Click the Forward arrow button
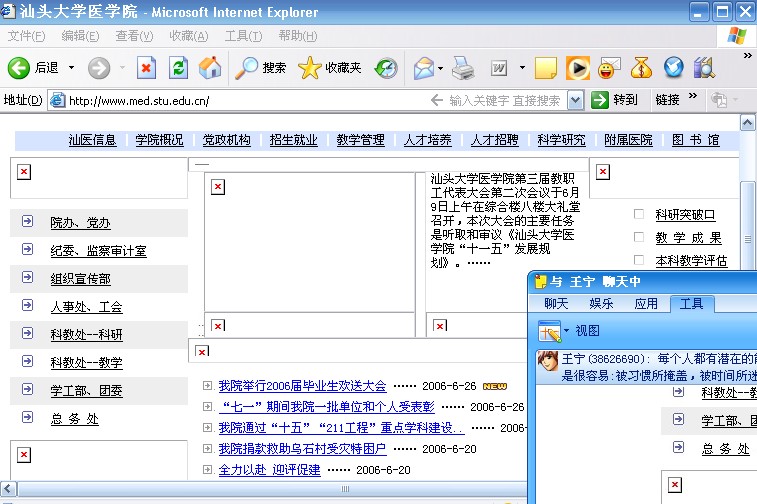 [x=99, y=68]
